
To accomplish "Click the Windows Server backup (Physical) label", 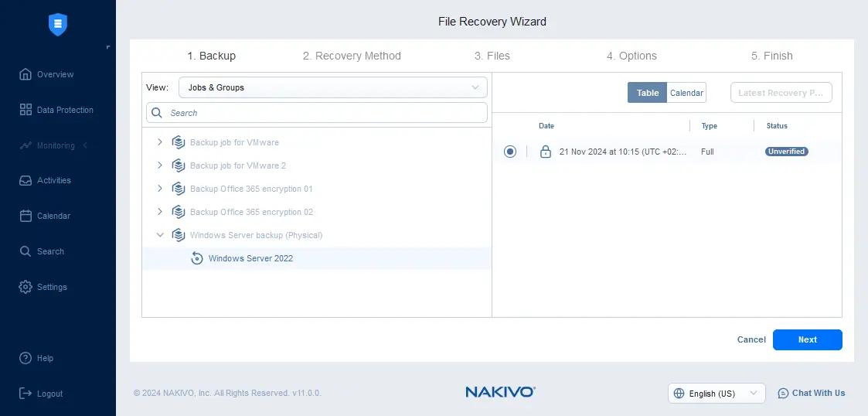I will [257, 235].
